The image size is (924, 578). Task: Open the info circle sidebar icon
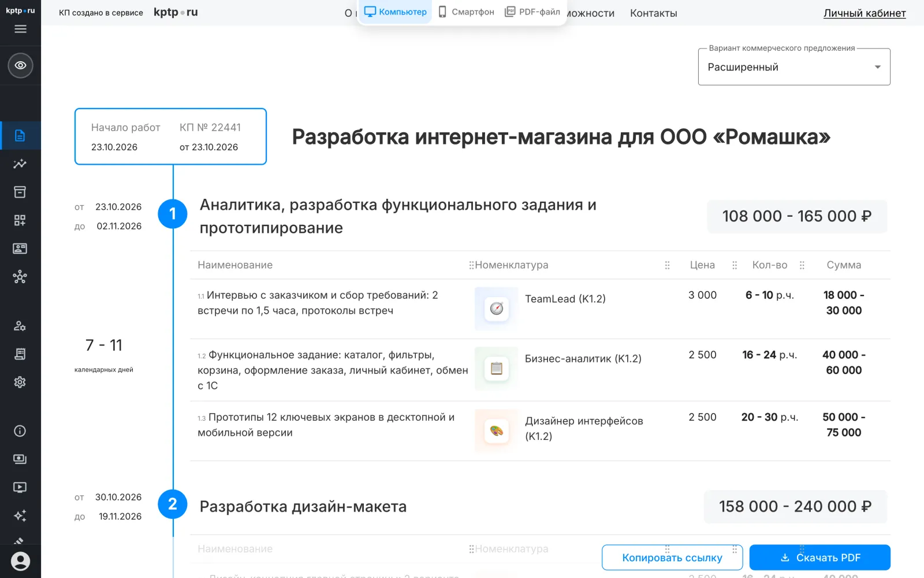coord(20,431)
